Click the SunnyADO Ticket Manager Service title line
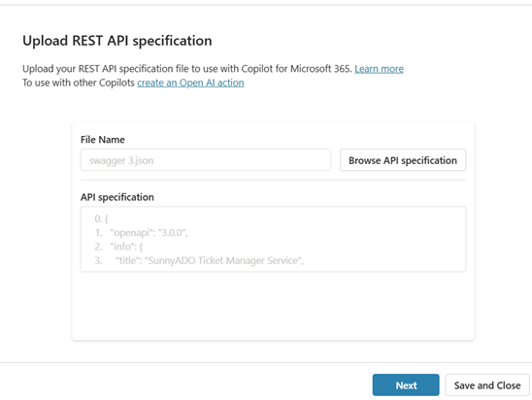The height and width of the screenshot is (400, 532). coord(210,260)
